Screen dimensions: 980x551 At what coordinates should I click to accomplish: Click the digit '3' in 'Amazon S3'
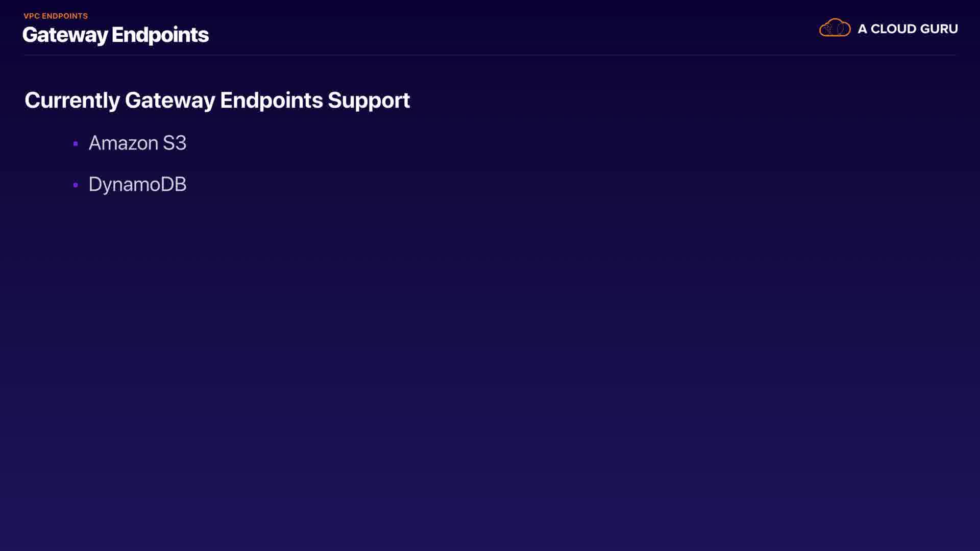point(180,143)
